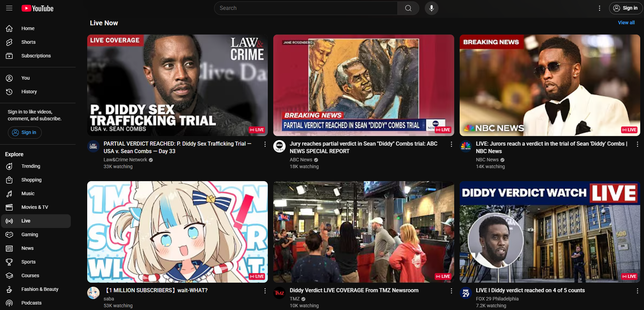Click View all for Live Now
644x310 pixels.
(x=626, y=23)
